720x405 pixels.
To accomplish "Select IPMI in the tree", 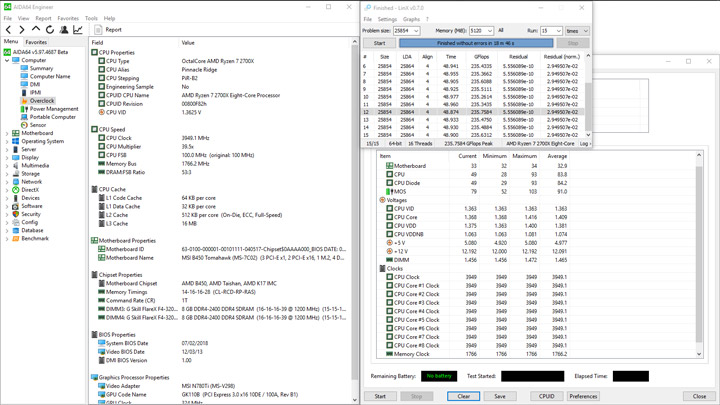I will click(x=35, y=92).
